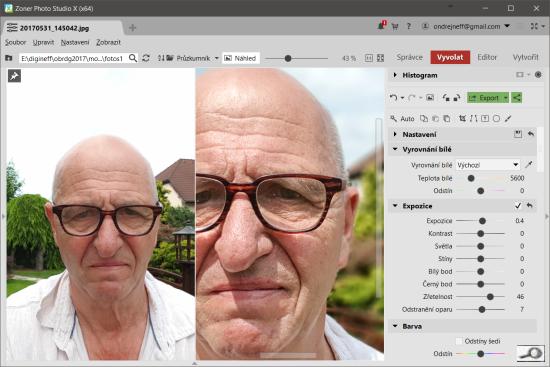The width and height of the screenshot is (550, 367).
Task: Click the search magnifier in path field
Action: 133,58
